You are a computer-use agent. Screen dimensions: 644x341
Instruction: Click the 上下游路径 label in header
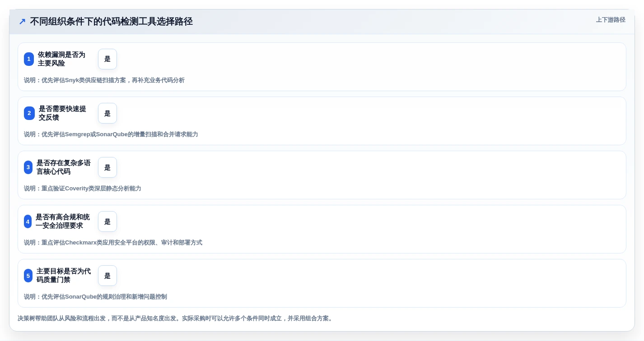click(x=611, y=20)
